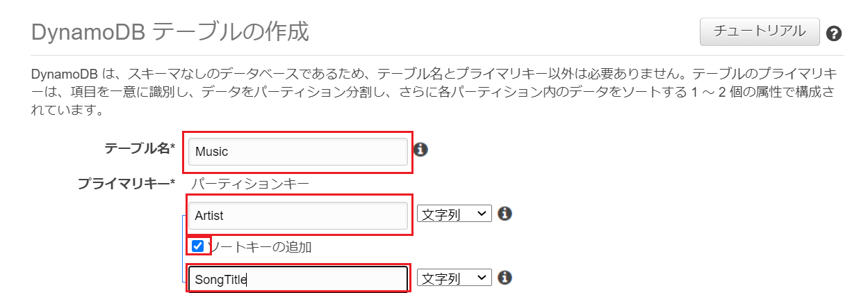Open the Artist key 文字列 type dropdown

455,214
